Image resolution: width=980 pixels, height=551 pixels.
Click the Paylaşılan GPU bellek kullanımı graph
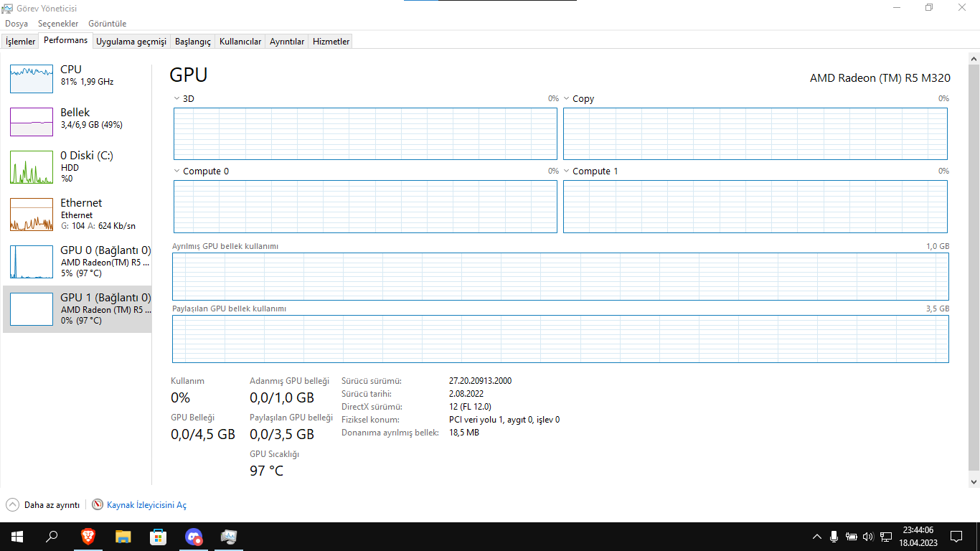click(560, 339)
